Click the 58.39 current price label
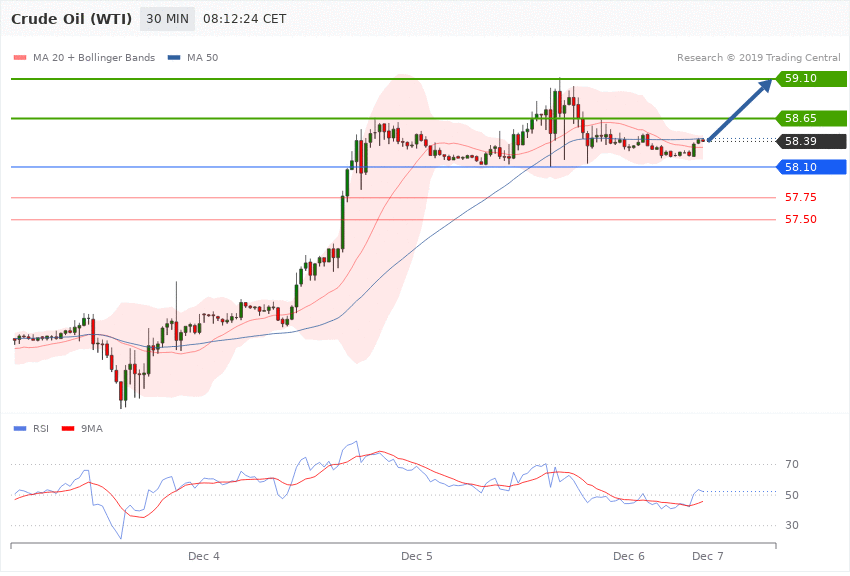This screenshot has height=576, width=850. (x=812, y=141)
